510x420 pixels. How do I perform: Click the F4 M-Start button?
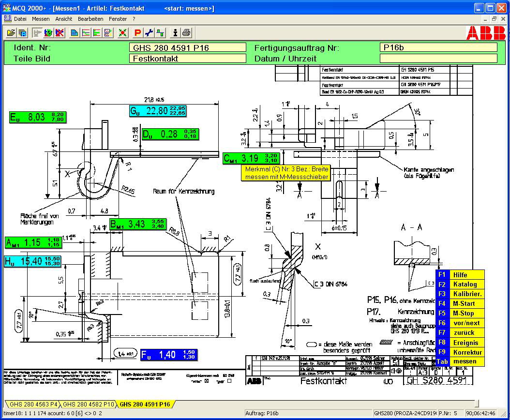point(460,303)
